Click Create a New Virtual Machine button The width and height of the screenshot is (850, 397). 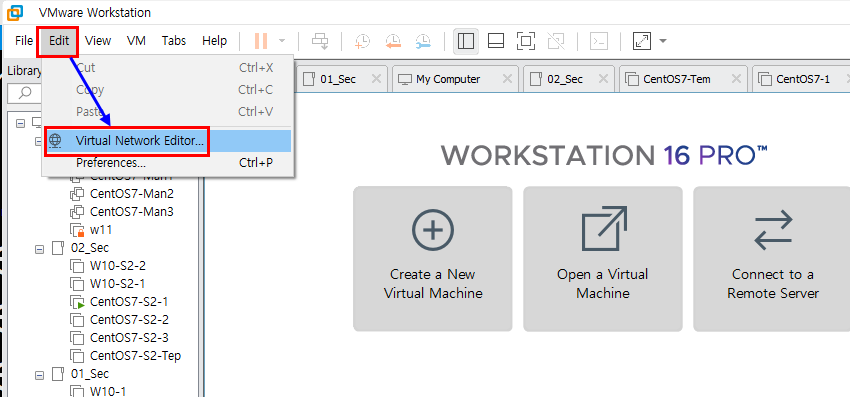click(x=433, y=259)
